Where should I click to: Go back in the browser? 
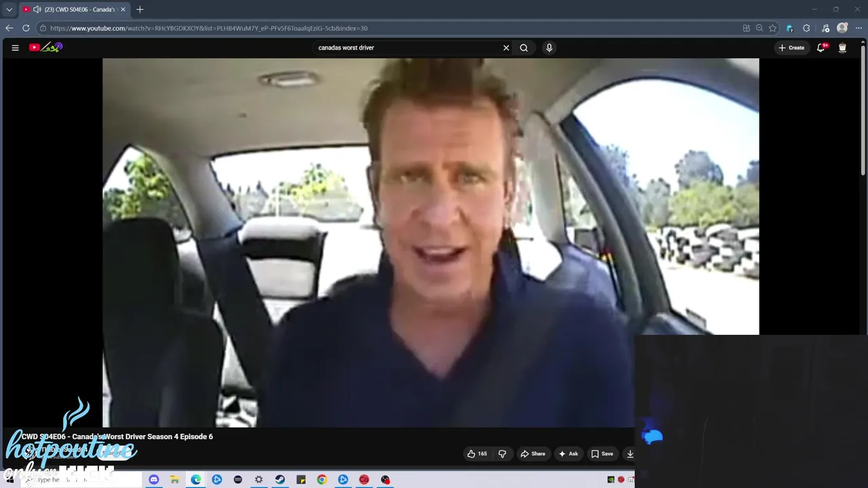(x=9, y=28)
